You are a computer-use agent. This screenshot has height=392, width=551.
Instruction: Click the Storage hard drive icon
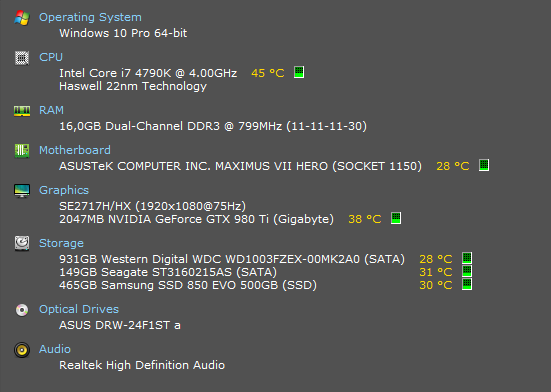22,243
